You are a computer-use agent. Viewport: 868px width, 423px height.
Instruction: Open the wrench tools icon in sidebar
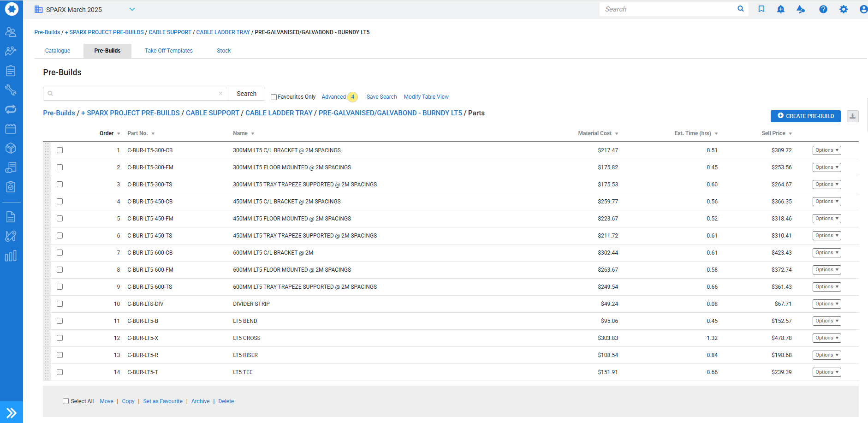point(11,90)
